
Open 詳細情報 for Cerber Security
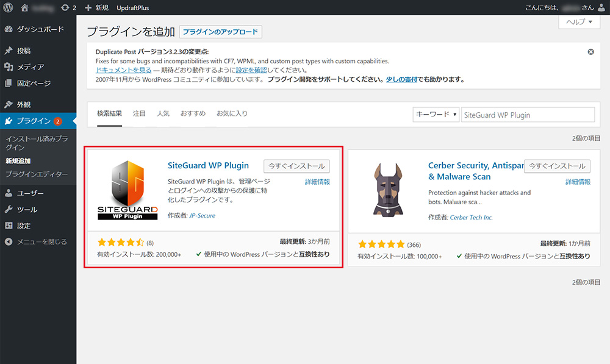tap(578, 182)
